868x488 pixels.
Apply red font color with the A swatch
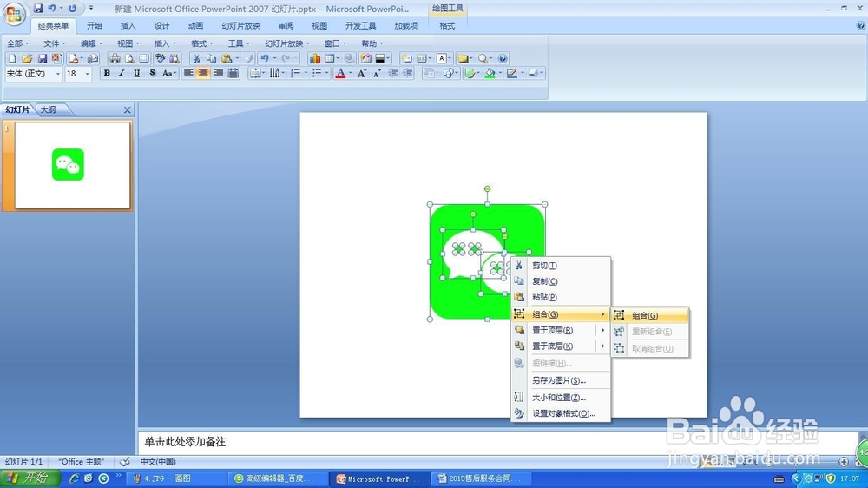pos(340,73)
